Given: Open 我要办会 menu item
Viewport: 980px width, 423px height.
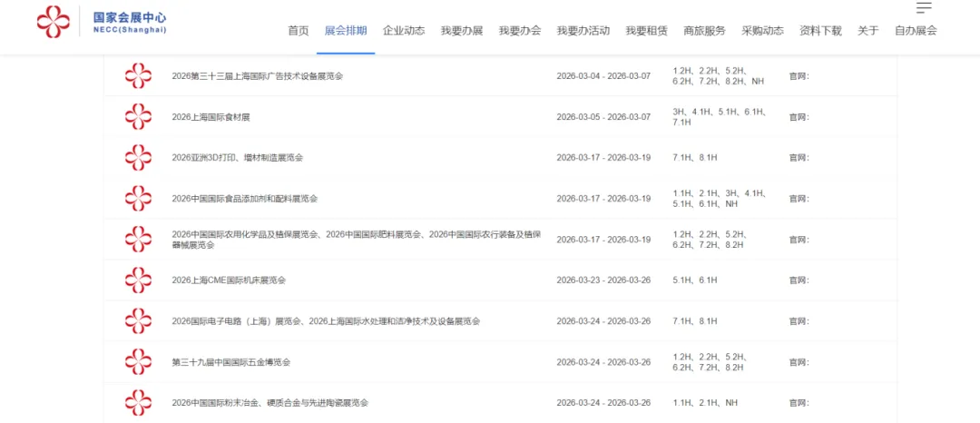Looking at the screenshot, I should point(520,31).
